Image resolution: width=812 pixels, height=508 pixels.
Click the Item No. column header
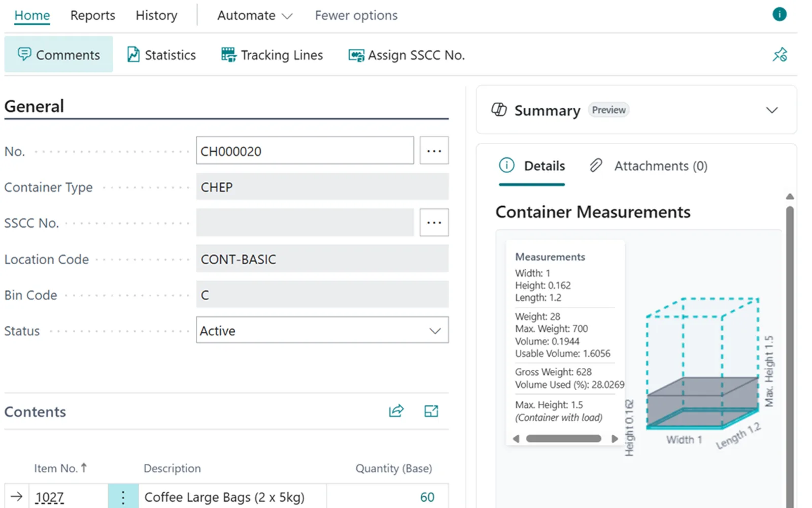click(x=60, y=468)
